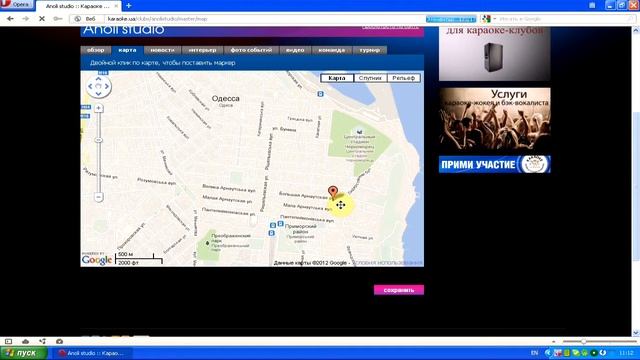The width and height of the screenshot is (640, 360).
Task: Click the red location marker on map
Action: (333, 192)
